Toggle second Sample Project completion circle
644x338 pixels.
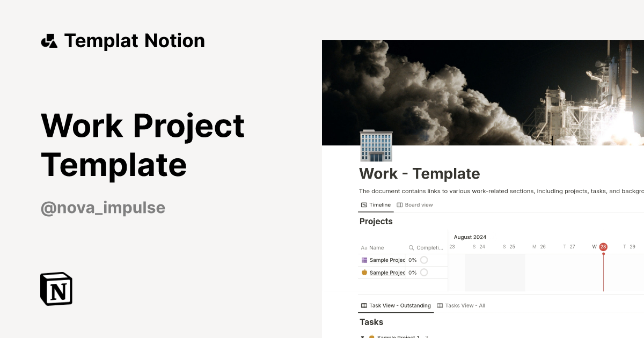(425, 273)
